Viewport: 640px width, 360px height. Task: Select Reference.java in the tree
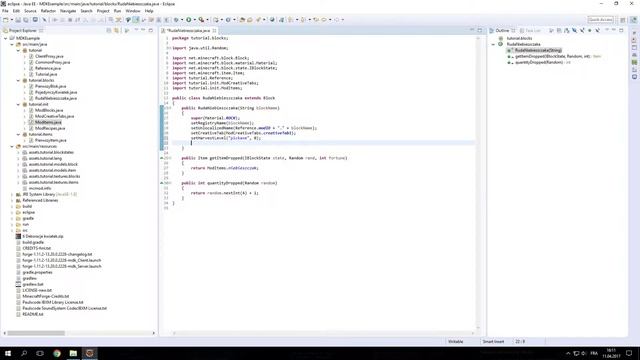(x=48, y=68)
